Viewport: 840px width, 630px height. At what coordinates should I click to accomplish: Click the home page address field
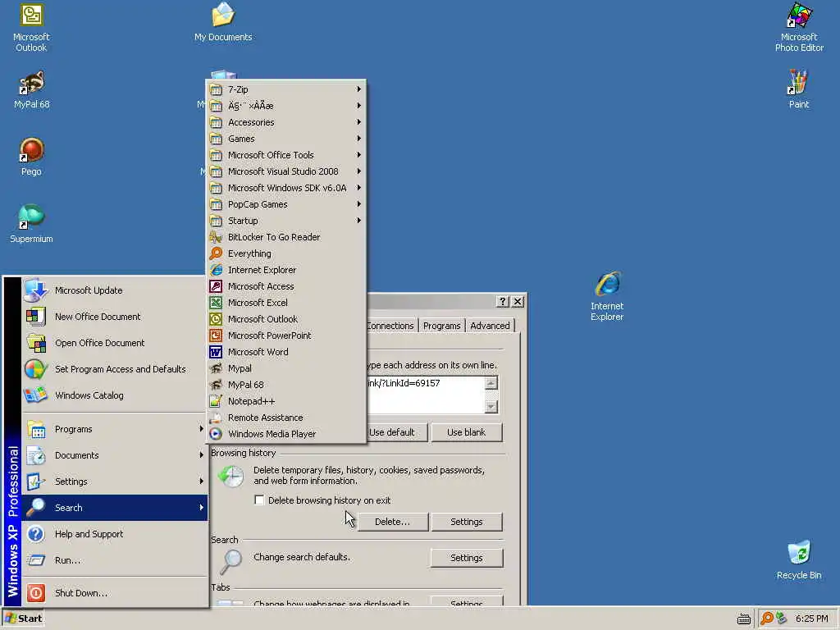point(426,395)
